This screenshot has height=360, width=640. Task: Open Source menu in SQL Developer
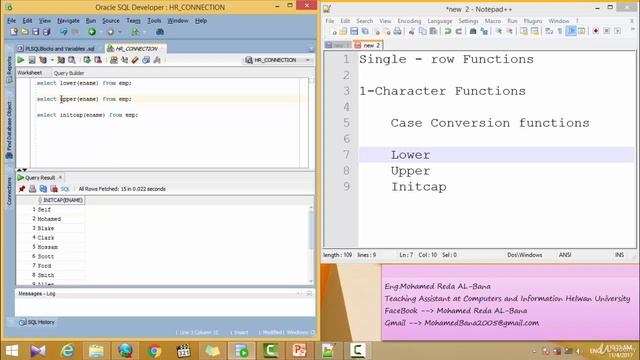[x=111, y=20]
